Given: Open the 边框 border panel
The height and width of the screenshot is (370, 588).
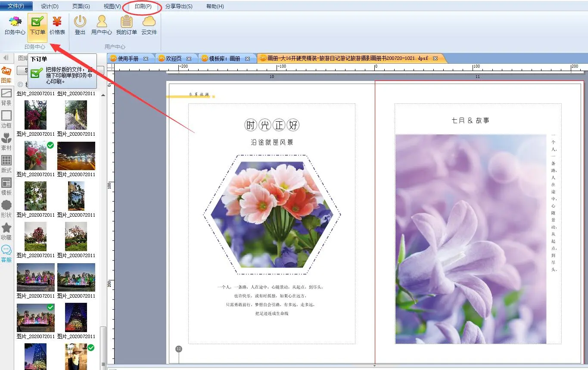Looking at the screenshot, I should tap(6, 119).
